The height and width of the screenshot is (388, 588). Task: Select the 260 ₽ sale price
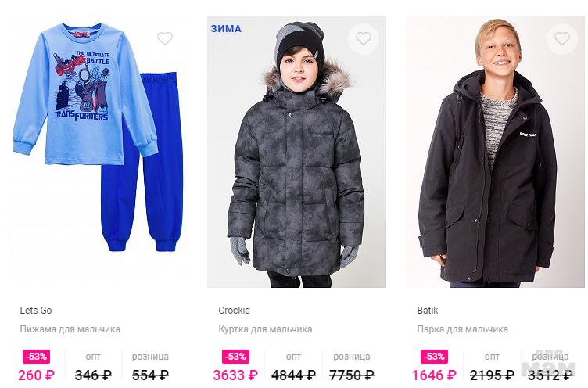coord(37,375)
